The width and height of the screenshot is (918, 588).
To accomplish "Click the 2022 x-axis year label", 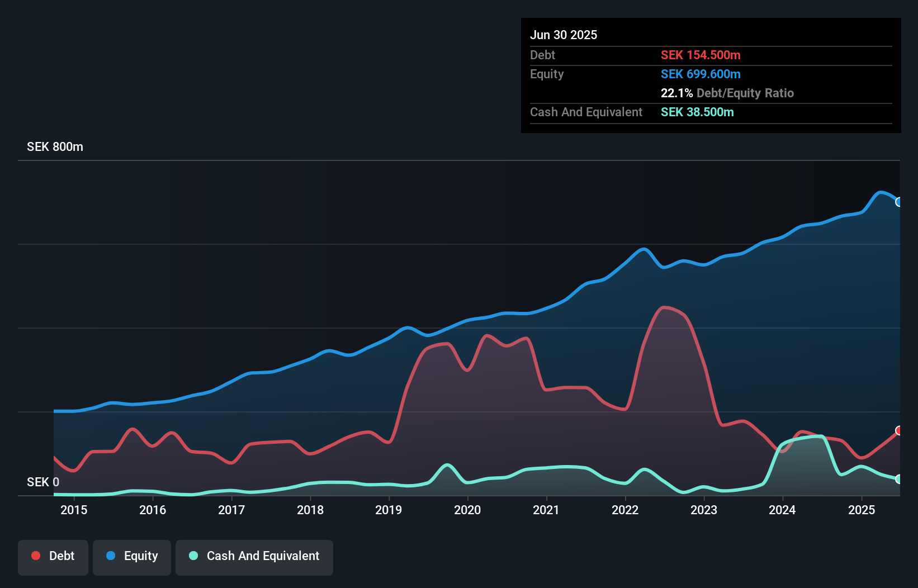I will pos(625,510).
